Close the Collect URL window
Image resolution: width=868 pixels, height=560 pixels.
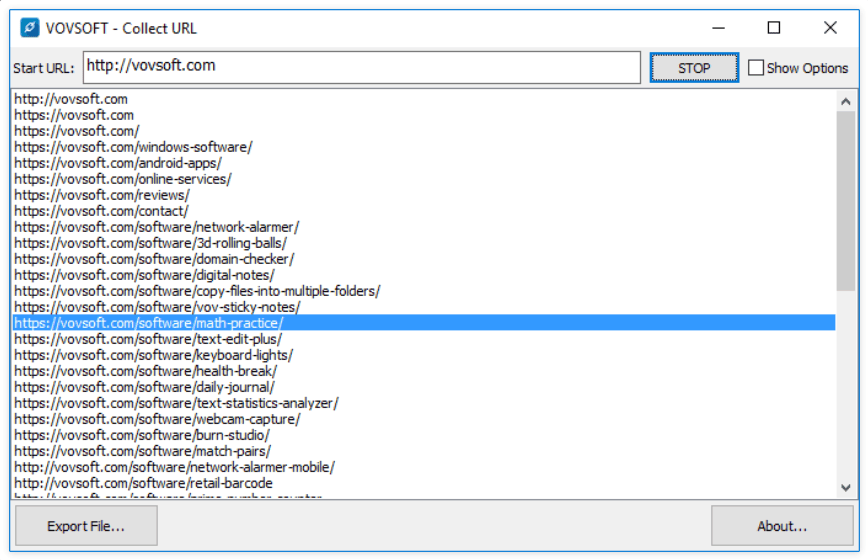pyautogui.click(x=830, y=28)
